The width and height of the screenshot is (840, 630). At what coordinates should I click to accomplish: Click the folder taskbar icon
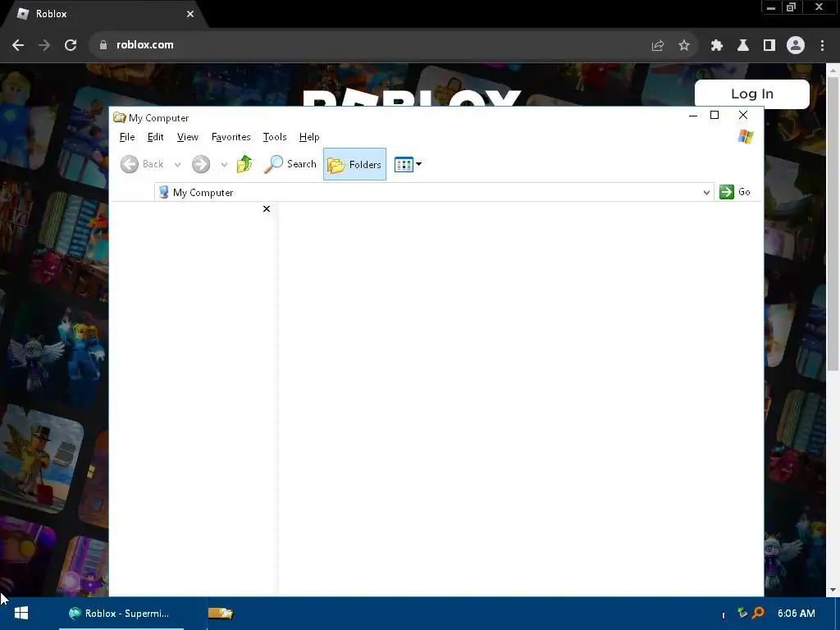coord(221,614)
